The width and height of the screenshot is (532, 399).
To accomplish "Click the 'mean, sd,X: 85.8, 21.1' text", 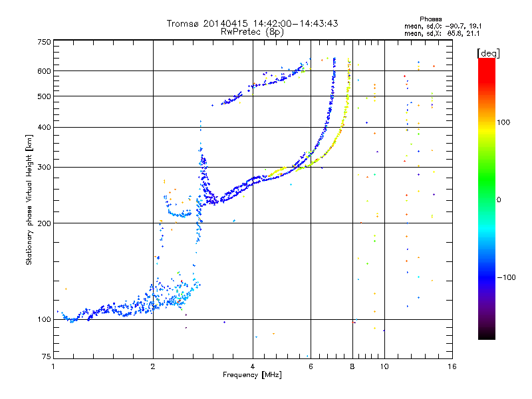I will click(x=442, y=33).
